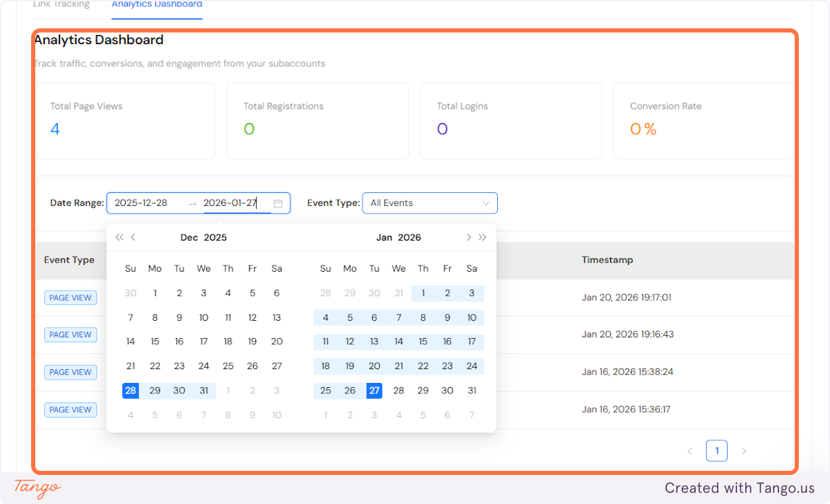Click the 2026 year label in calendar header
This screenshot has width=830, height=504.
coord(409,237)
